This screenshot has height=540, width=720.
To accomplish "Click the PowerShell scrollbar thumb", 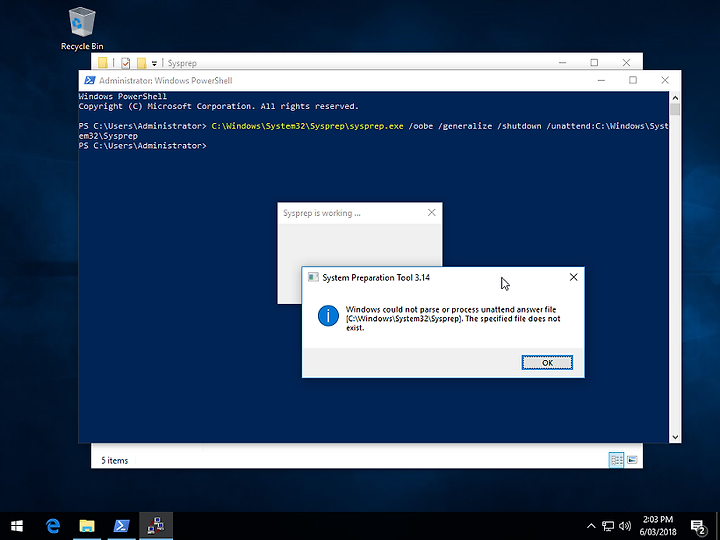I will (x=675, y=109).
